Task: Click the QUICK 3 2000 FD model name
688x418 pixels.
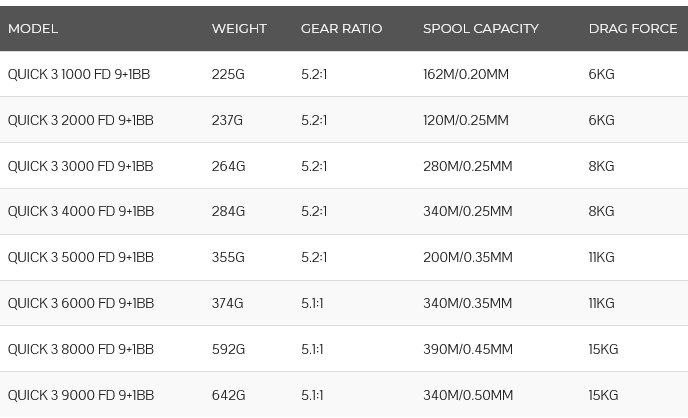Action: tap(81, 121)
